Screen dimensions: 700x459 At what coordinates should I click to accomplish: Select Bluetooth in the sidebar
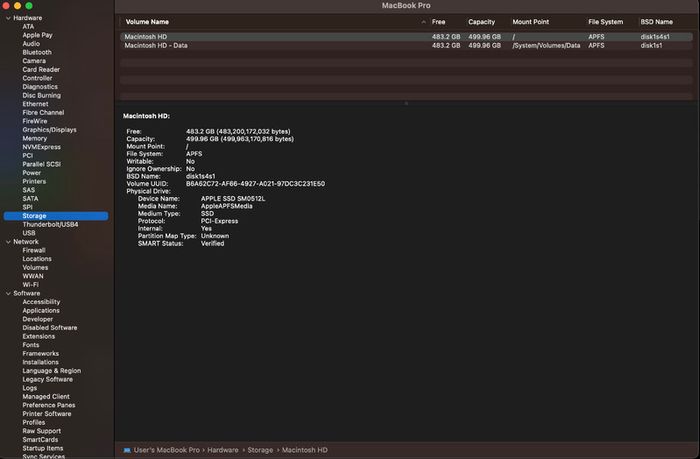37,52
